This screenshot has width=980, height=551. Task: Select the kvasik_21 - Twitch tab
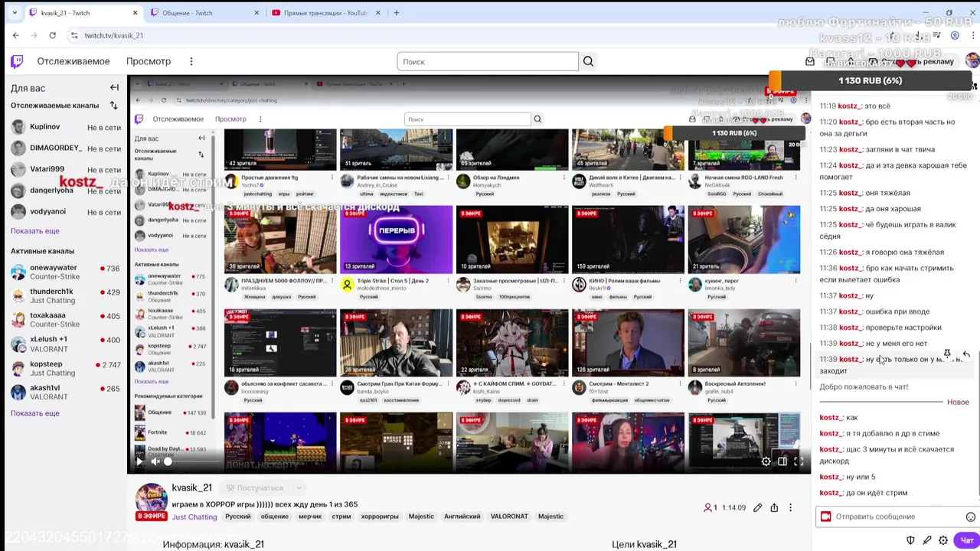83,13
